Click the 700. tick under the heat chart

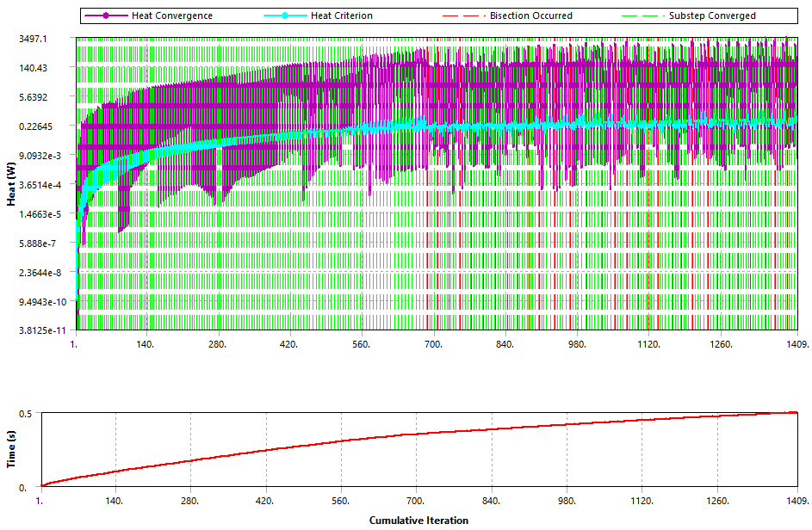434,344
